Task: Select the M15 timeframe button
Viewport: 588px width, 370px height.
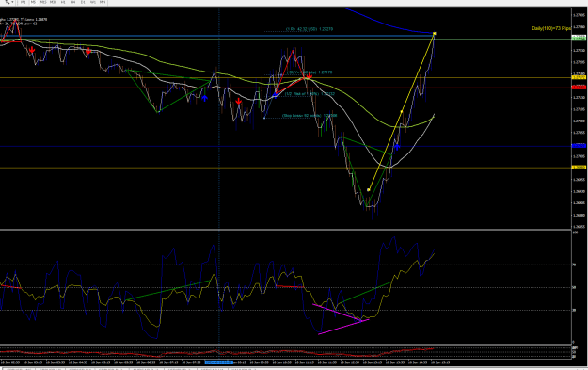Action: (43, 2)
